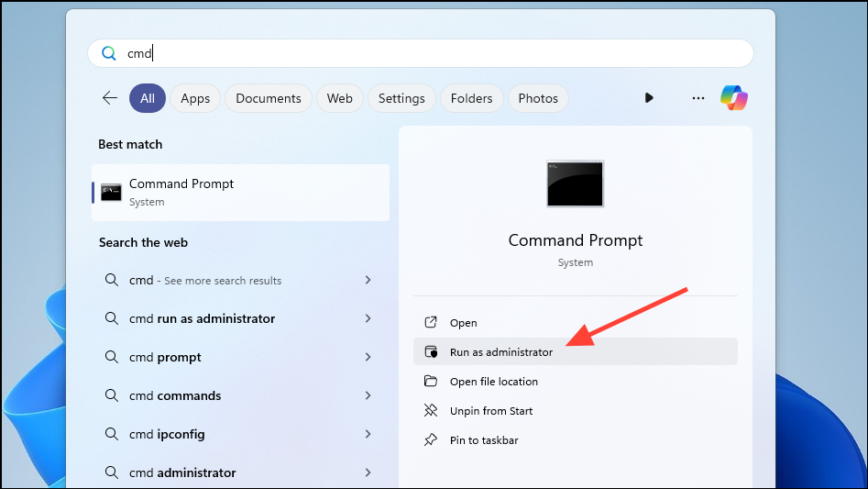
Task: Click the Command Prompt icon in best match
Action: (111, 193)
